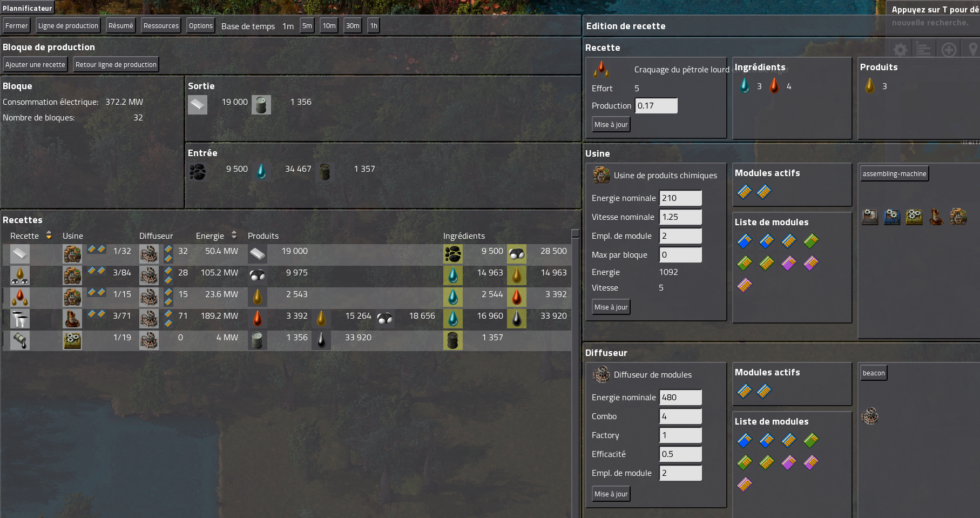Add speed module 1 from Usine module list
The height and width of the screenshot is (518, 980).
pyautogui.click(x=745, y=241)
